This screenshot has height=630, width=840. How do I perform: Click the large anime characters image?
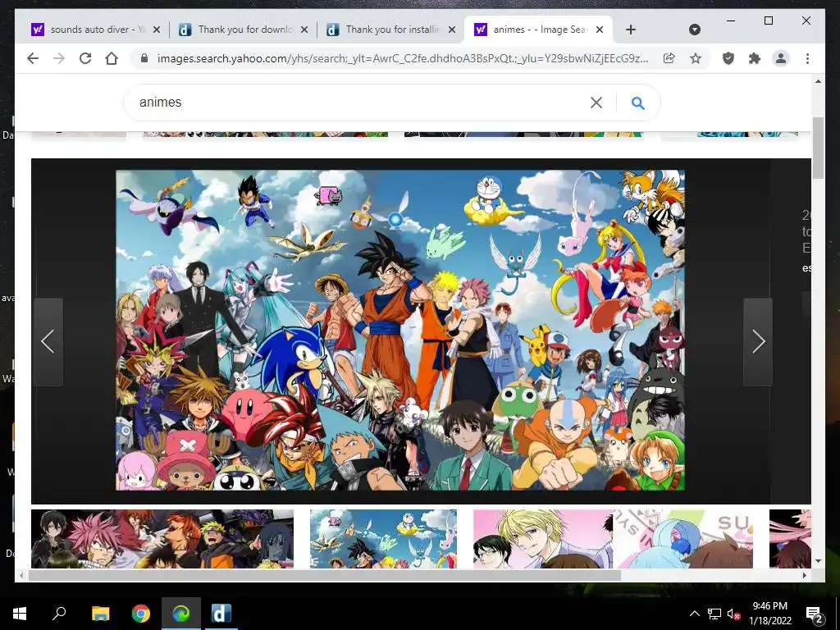tap(400, 330)
